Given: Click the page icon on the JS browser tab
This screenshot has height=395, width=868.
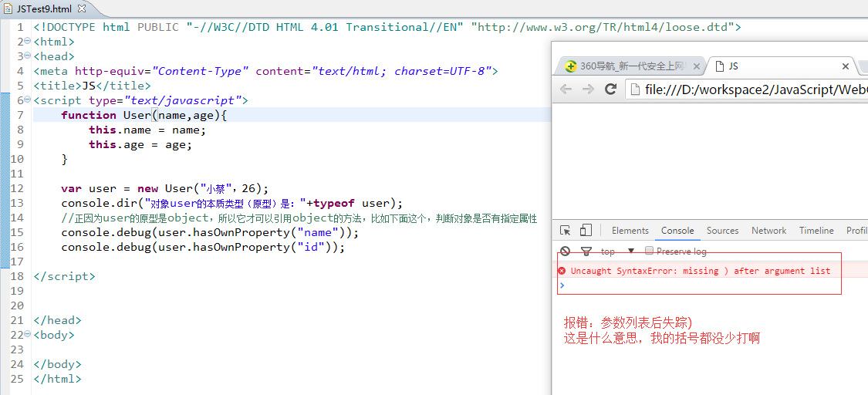Looking at the screenshot, I should pos(720,66).
